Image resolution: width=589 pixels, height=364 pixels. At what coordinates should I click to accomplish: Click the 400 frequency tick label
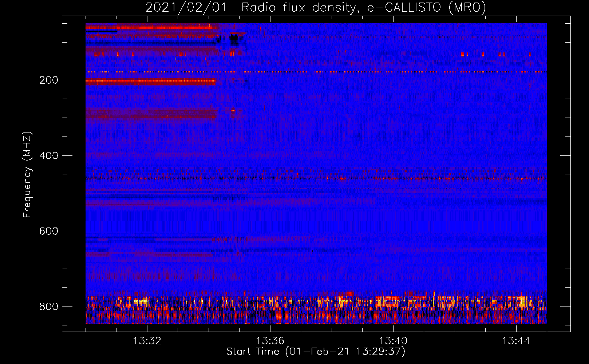[x=48, y=156]
